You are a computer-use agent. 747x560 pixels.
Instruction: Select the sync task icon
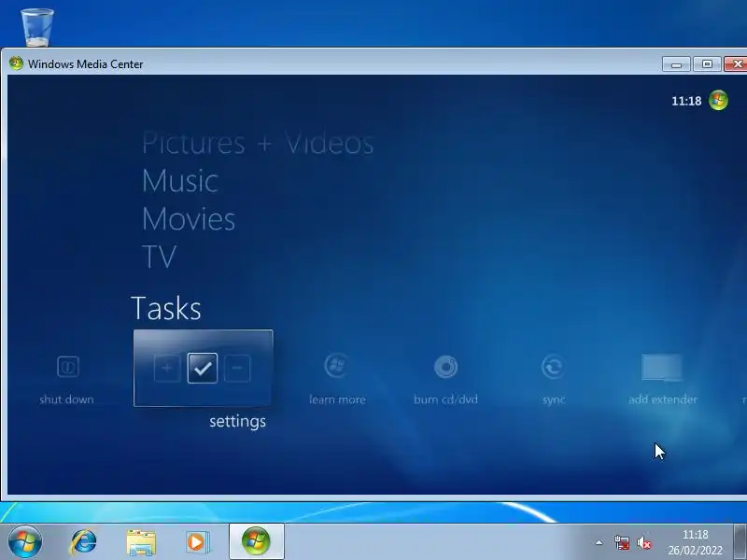(x=553, y=367)
